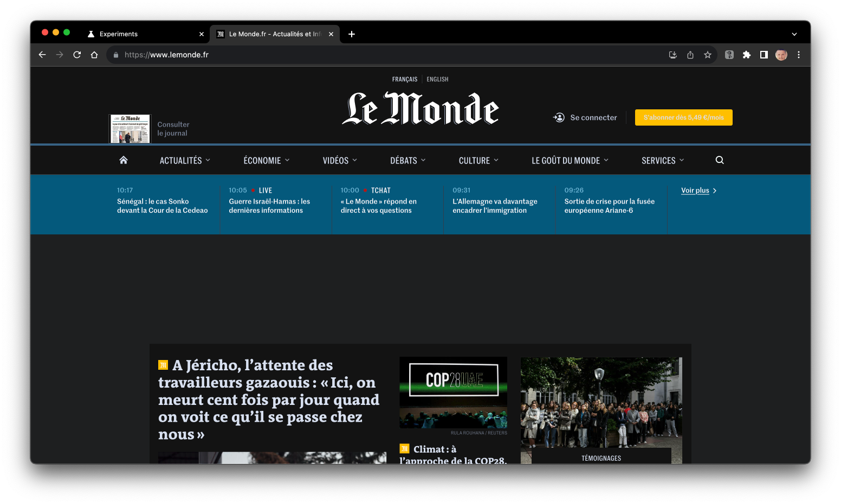Click the browser home button

click(x=94, y=55)
